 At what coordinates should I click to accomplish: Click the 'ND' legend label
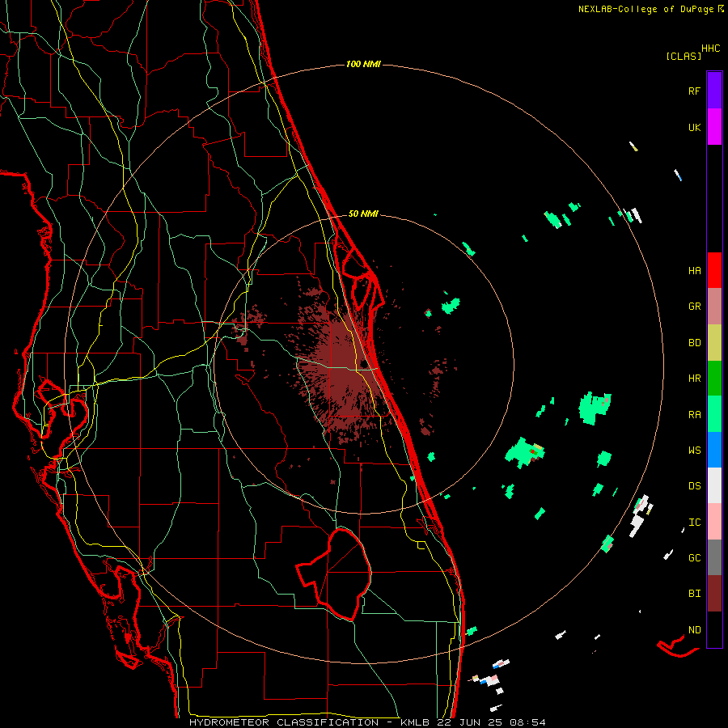coord(694,629)
